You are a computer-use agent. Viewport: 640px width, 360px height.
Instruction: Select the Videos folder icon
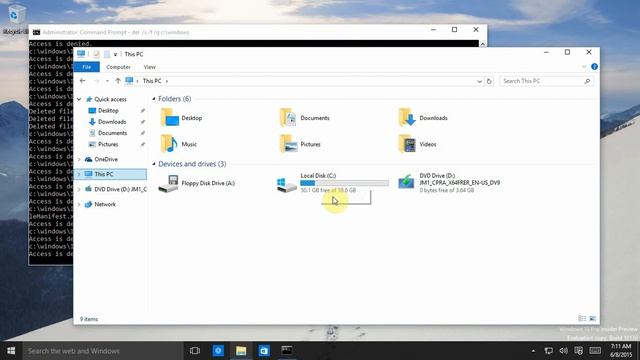point(407,144)
